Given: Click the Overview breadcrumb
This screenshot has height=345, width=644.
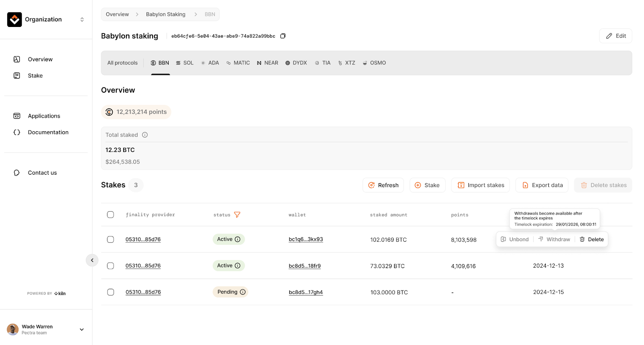Looking at the screenshot, I should pyautogui.click(x=117, y=14).
